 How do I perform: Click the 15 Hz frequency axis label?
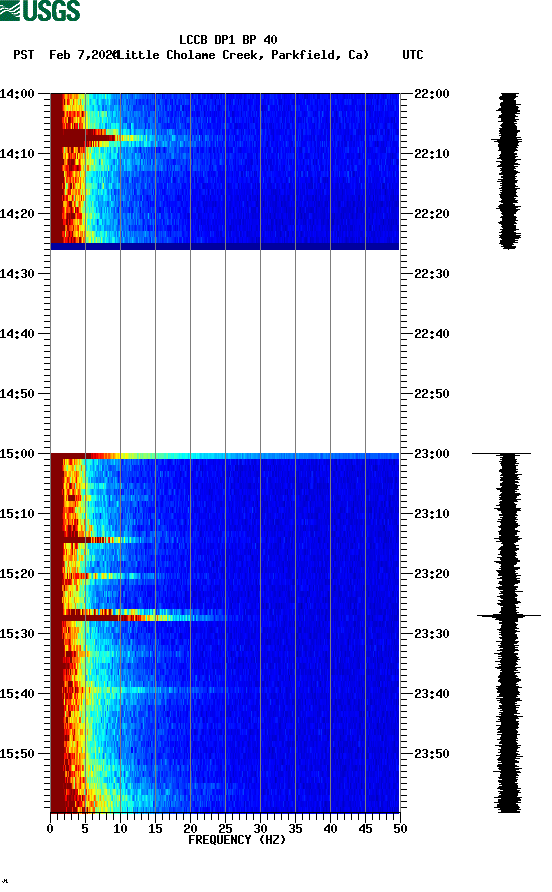coord(155,829)
